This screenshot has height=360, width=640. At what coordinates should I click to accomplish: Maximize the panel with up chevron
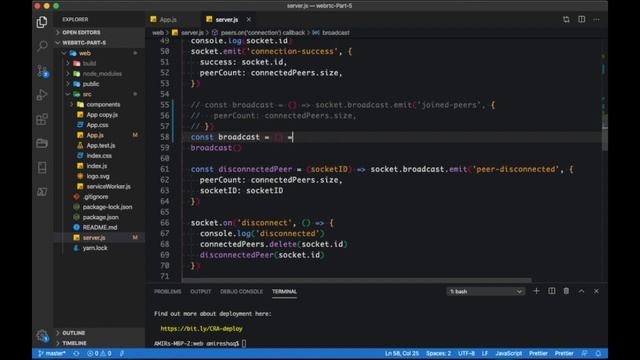(x=581, y=291)
